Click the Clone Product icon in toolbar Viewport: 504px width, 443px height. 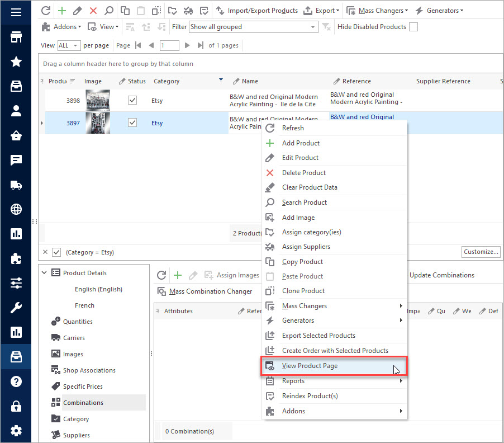(x=156, y=11)
